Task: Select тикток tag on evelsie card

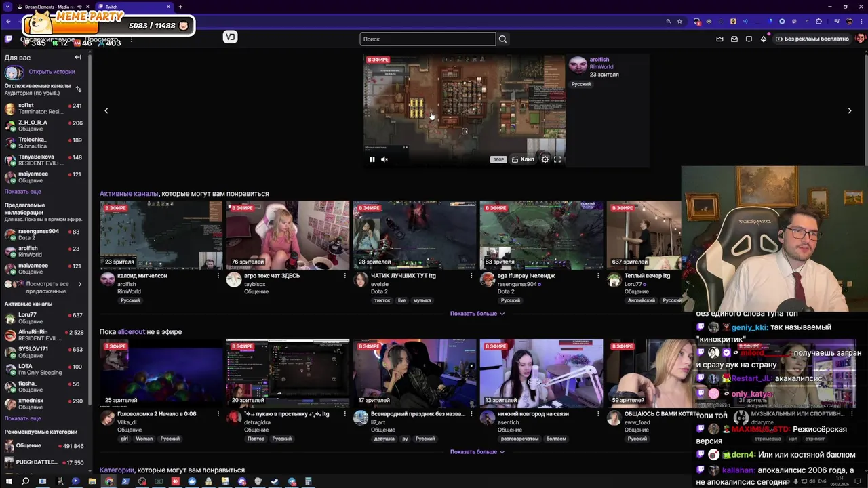Action: pos(382,300)
